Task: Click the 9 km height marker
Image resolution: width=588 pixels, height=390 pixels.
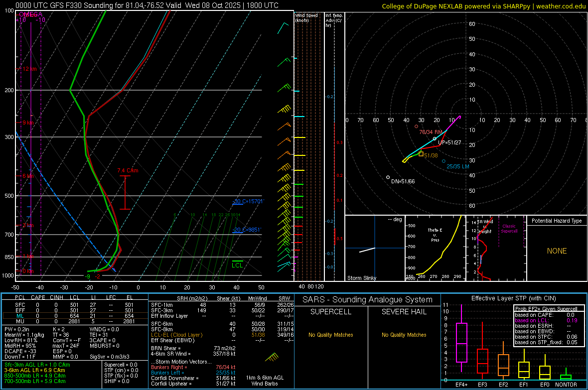Action: click(28, 123)
